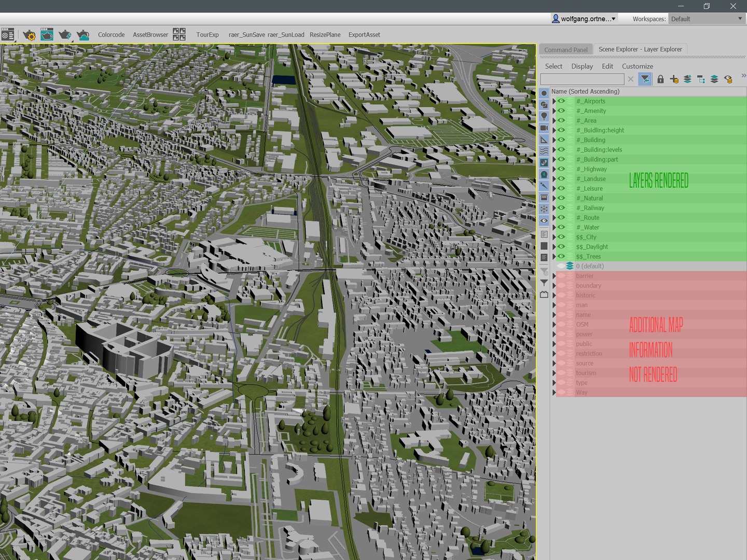
Task: Click the Hide/Unhide All Layers icon
Action: tap(728, 79)
